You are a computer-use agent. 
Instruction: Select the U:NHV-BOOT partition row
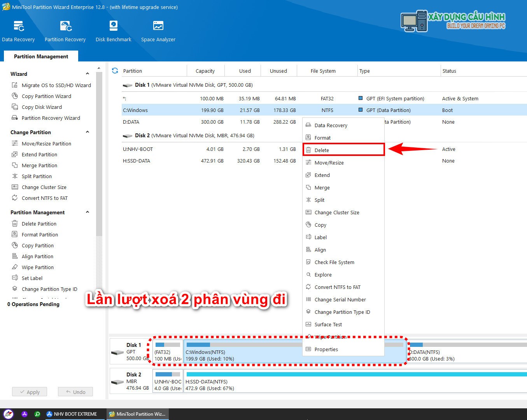point(324,149)
